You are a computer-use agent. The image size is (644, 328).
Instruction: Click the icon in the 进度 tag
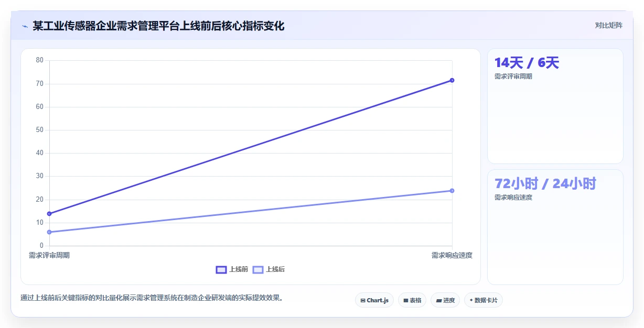coord(438,300)
